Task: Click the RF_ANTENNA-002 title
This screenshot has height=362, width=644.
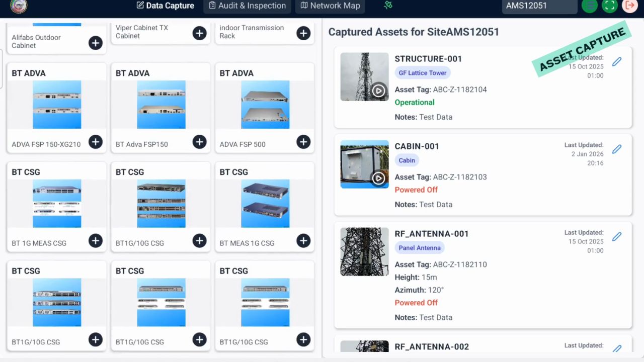Action: (x=432, y=347)
